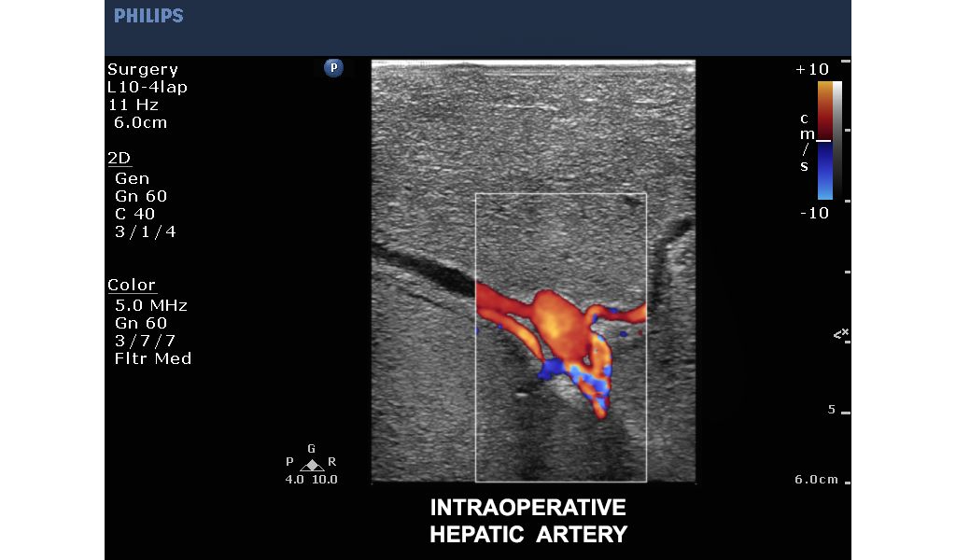Click the '-10' velocity scale value

[814, 214]
